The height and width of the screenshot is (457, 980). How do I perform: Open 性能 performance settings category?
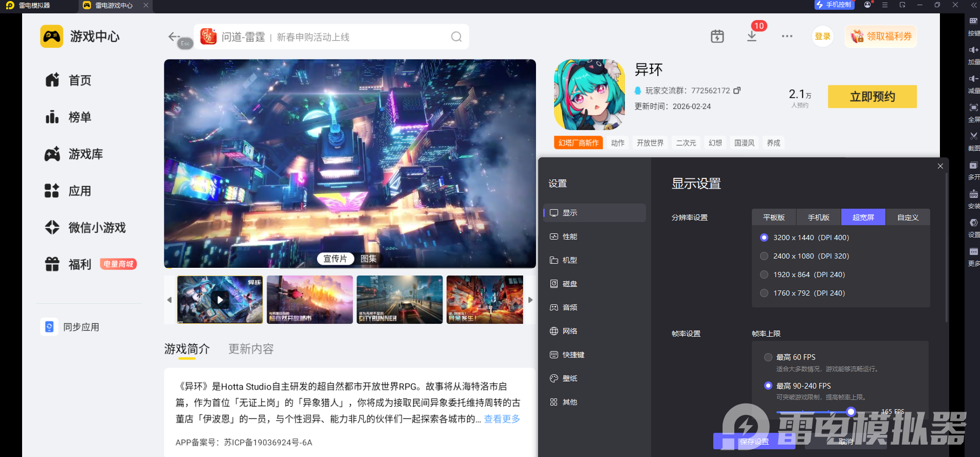595,236
